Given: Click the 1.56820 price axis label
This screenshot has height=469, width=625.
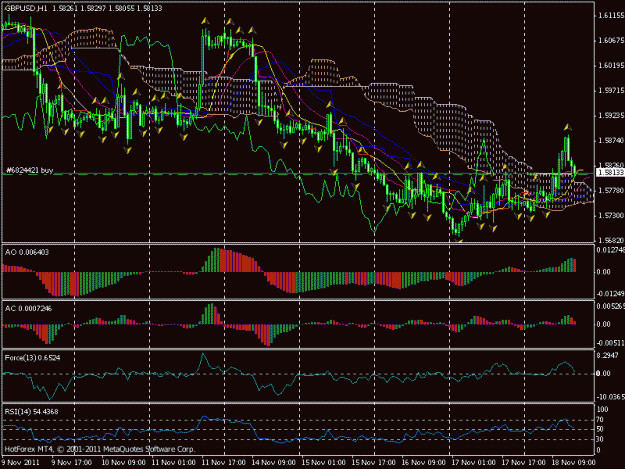Looking at the screenshot, I should [611, 240].
